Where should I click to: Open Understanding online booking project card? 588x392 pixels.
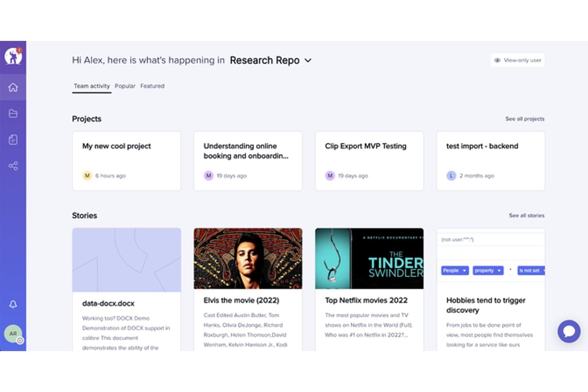[x=248, y=161]
